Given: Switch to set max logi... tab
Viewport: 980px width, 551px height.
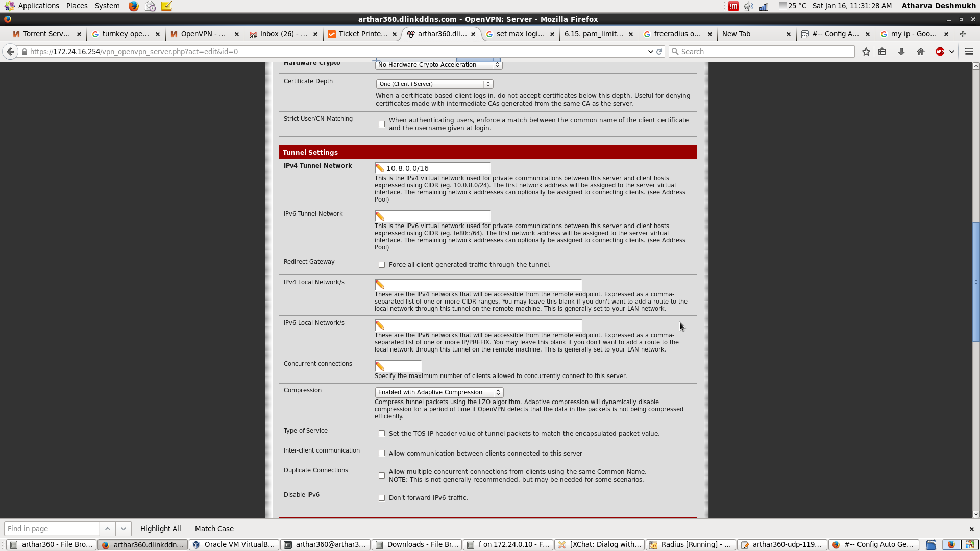Looking at the screenshot, I should [519, 34].
